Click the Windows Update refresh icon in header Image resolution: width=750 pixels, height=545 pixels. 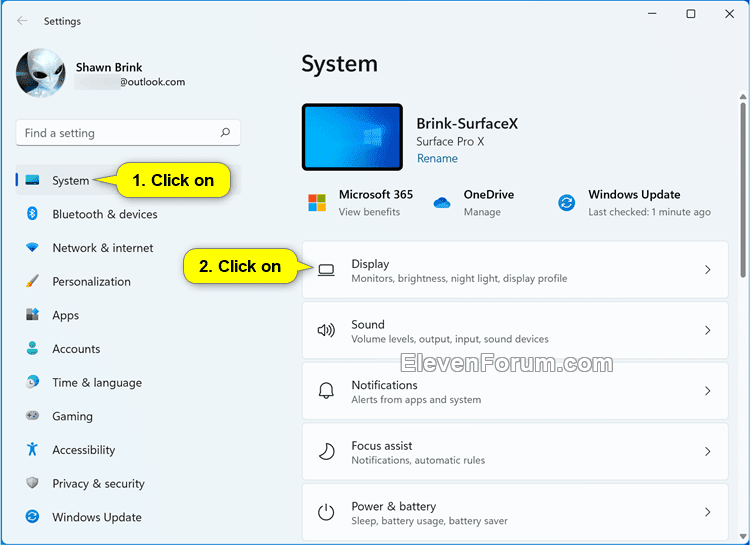tap(567, 203)
